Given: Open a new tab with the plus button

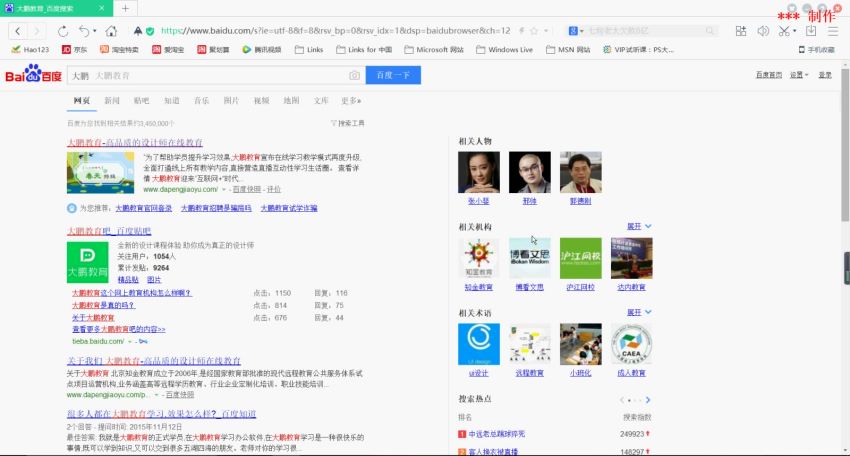Looking at the screenshot, I should pyautogui.click(x=125, y=8).
